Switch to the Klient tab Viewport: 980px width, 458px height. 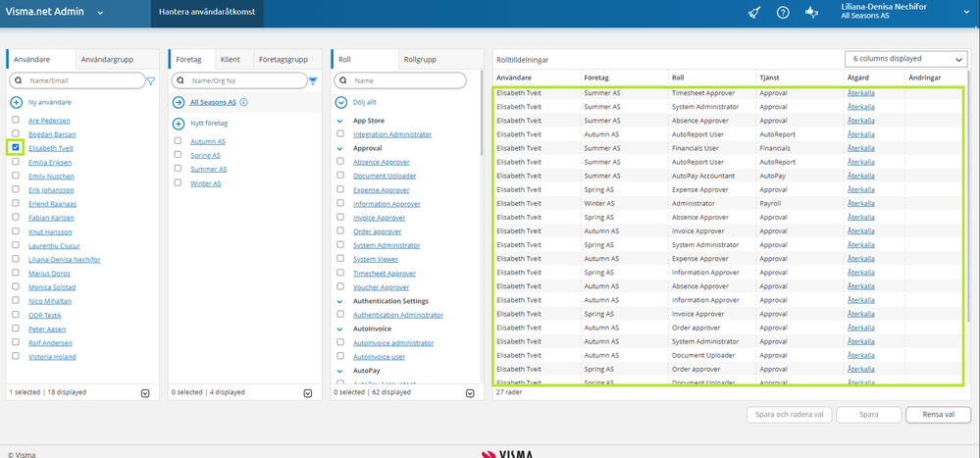pyautogui.click(x=231, y=60)
